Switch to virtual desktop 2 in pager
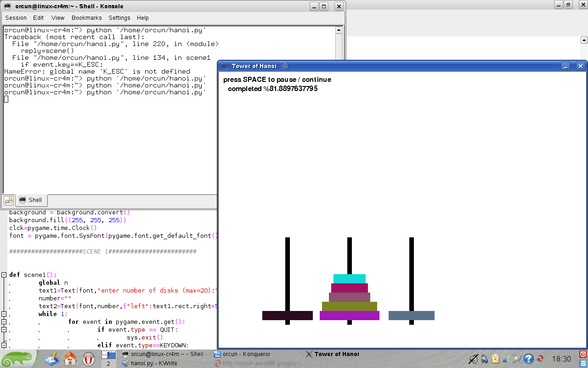The image size is (588, 368). click(x=108, y=363)
